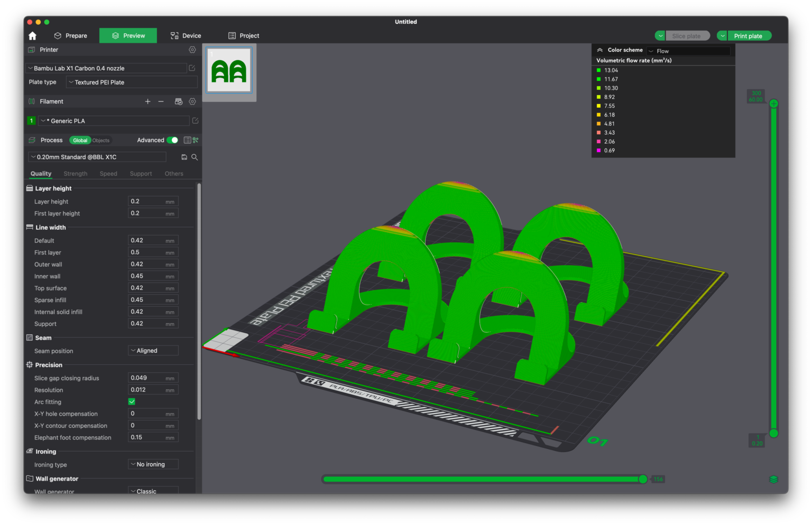Open the Filament settings gear icon
Viewport: 812px width, 525px height.
(192, 101)
